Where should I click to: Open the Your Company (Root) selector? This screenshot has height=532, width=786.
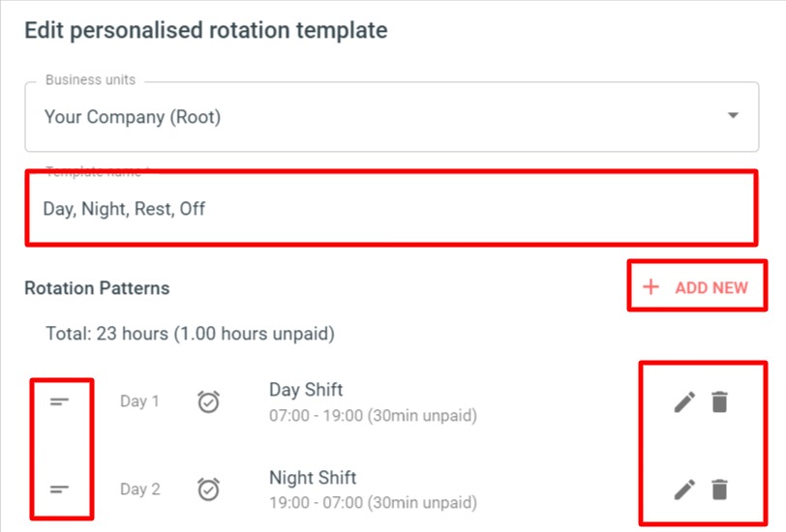pyautogui.click(x=391, y=117)
